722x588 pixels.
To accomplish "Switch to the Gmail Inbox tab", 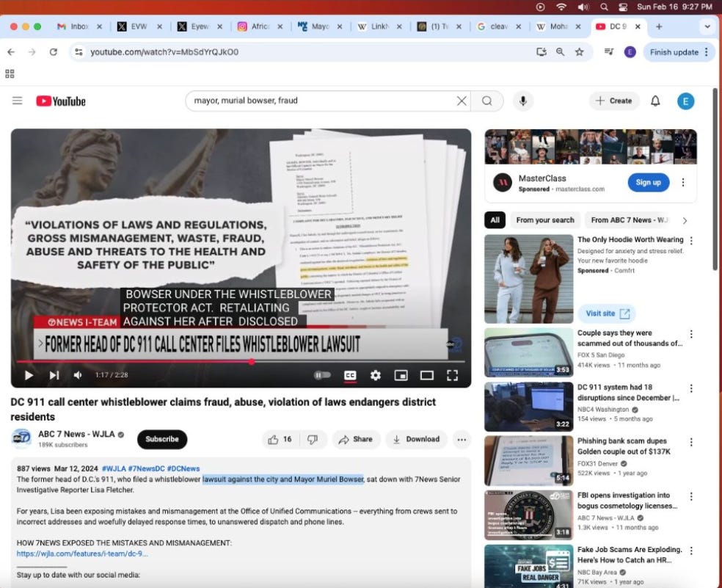I will (x=79, y=26).
